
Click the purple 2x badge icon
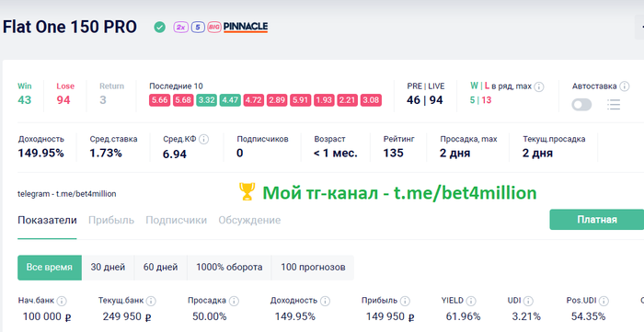tap(180, 27)
